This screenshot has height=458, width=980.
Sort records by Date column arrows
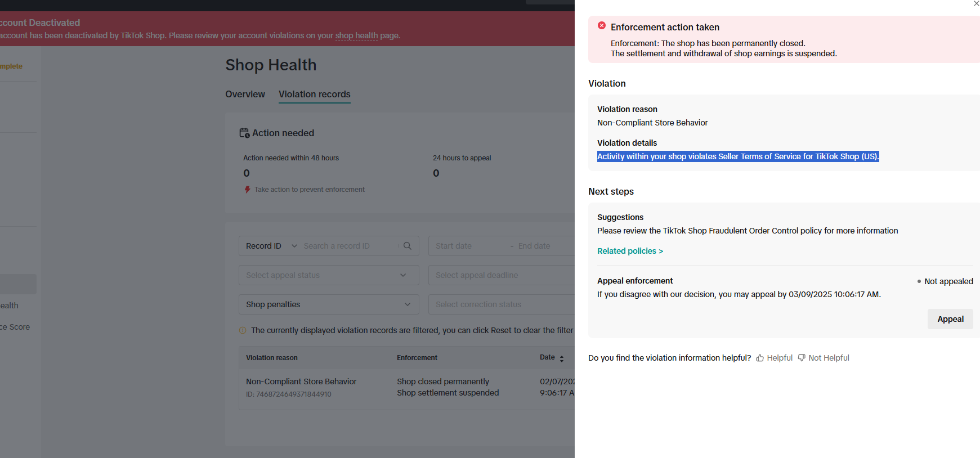[562, 358]
